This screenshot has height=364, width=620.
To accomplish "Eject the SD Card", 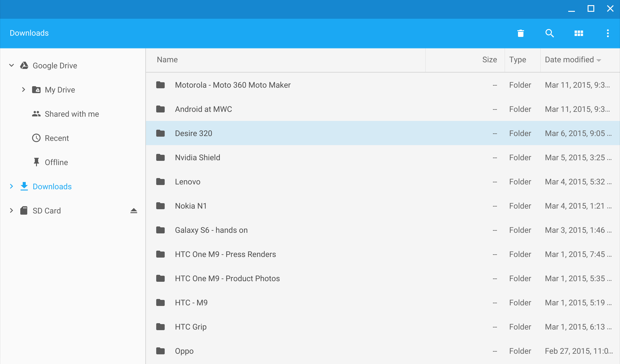I will [134, 211].
